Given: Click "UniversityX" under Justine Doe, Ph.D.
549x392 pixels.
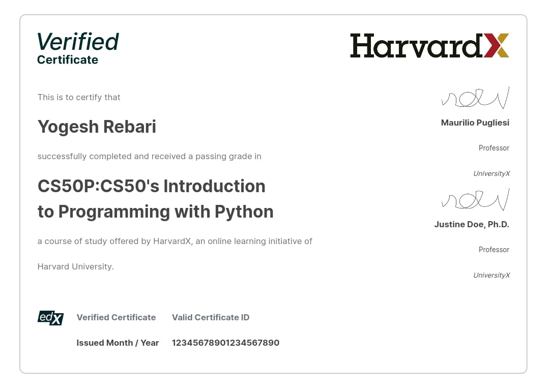Looking at the screenshot, I should pos(492,276).
